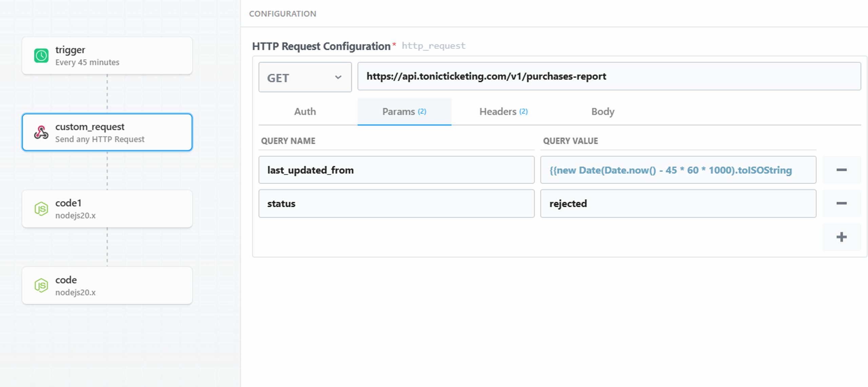
Task: Select the webhook icon on custom_request node
Action: tap(41, 132)
